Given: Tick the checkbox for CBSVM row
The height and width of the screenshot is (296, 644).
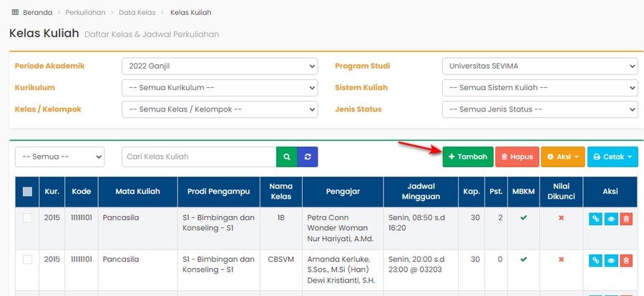Looking at the screenshot, I should (x=27, y=260).
